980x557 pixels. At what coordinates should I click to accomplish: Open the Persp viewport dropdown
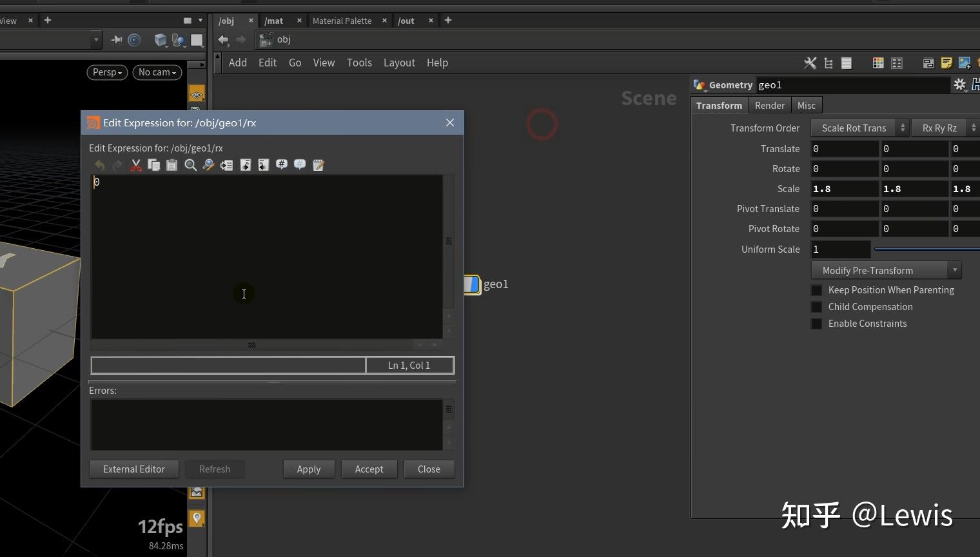tap(107, 72)
